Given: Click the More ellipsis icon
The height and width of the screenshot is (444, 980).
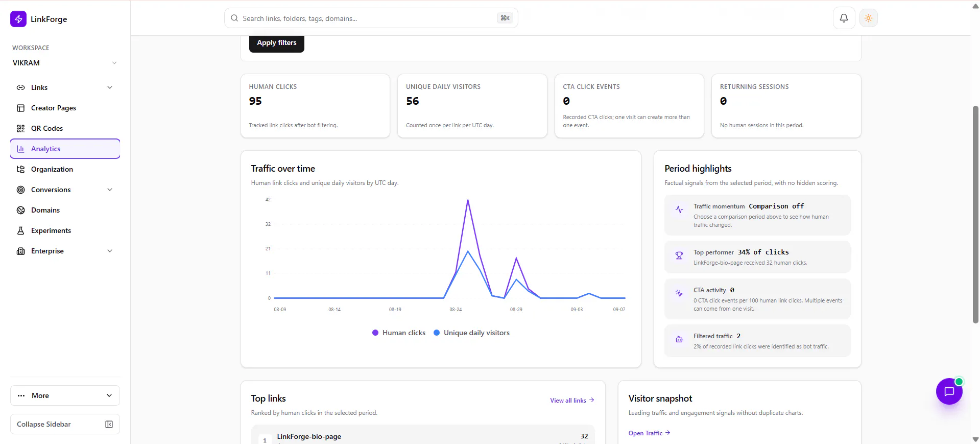Looking at the screenshot, I should point(21,395).
